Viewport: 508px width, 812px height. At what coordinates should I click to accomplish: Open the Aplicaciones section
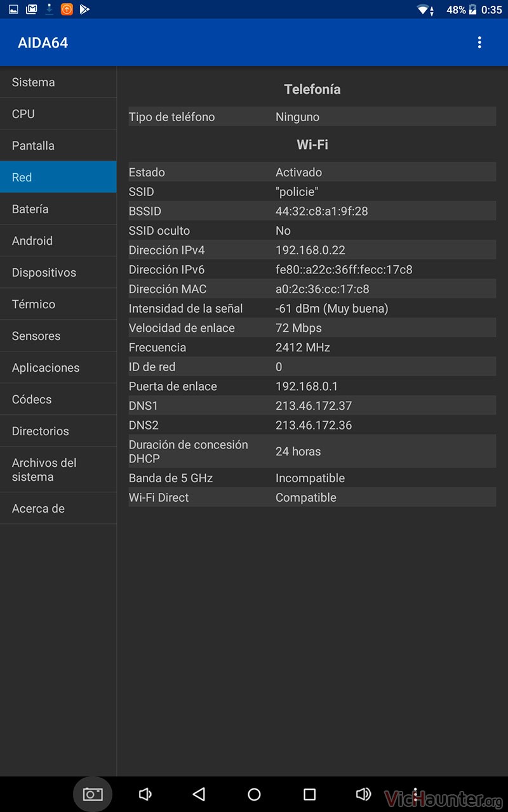(58, 367)
